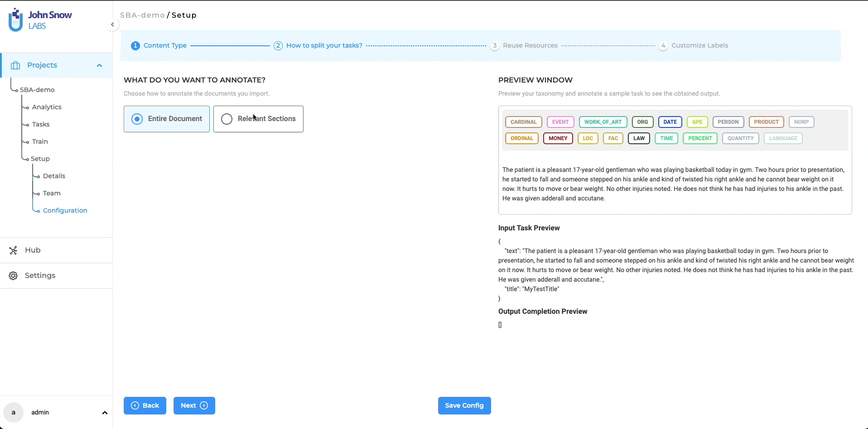This screenshot has height=429, width=868.
Task: Open Train in the sidebar
Action: pos(40,141)
